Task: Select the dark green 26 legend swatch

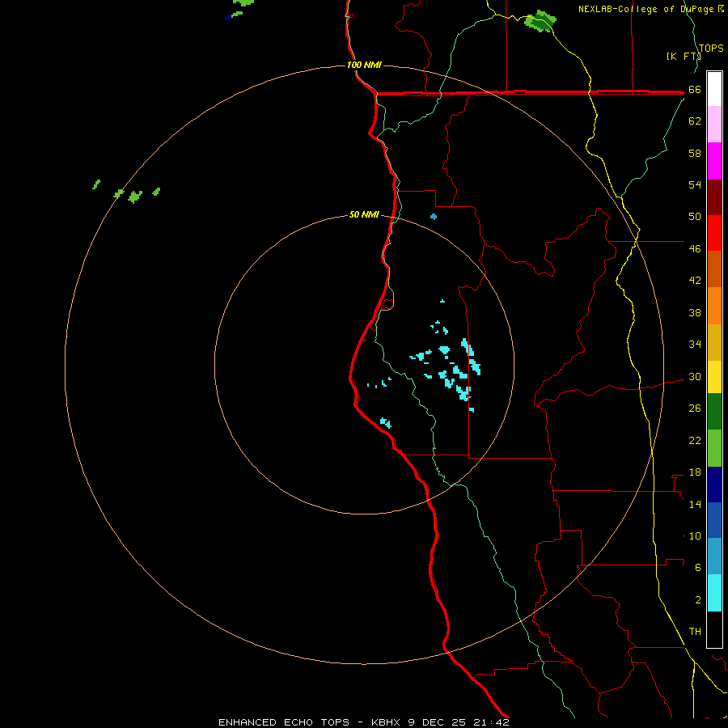Action: click(714, 412)
